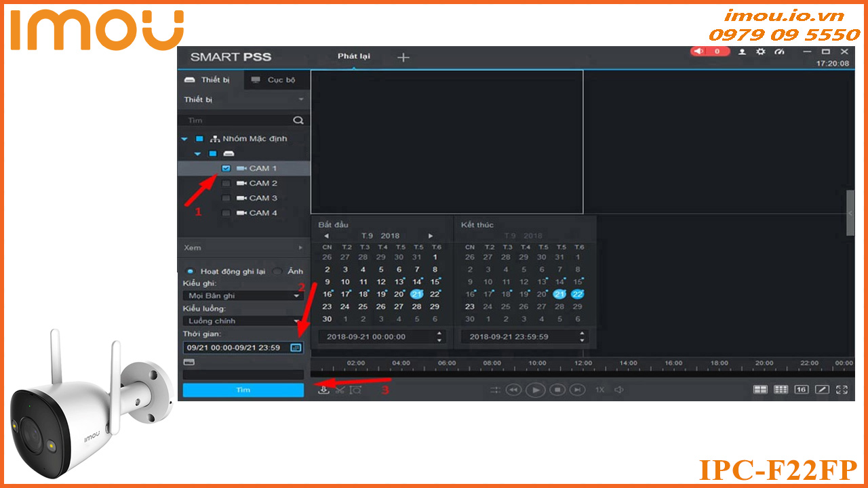Open the settings gear icon
The height and width of the screenshot is (488, 868).
coord(760,52)
